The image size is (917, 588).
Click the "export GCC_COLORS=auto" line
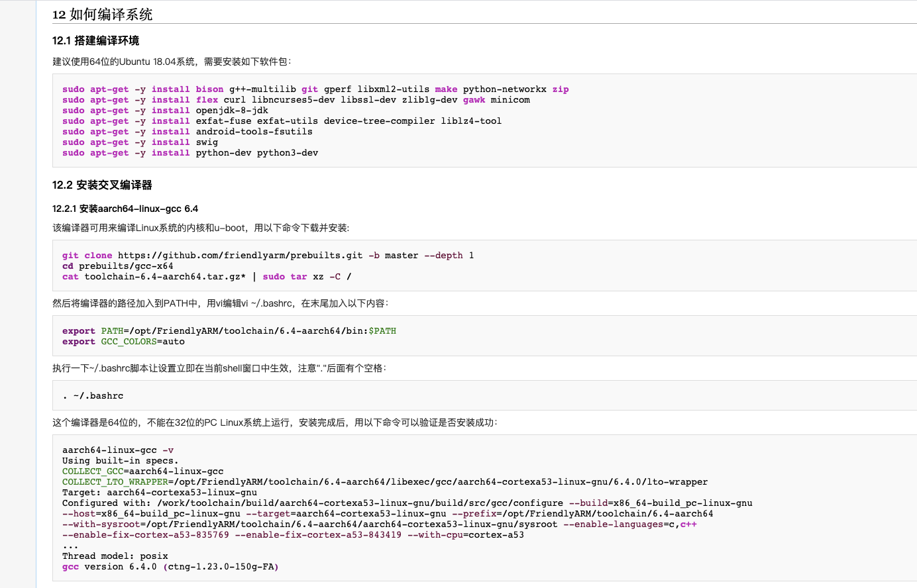(x=123, y=342)
